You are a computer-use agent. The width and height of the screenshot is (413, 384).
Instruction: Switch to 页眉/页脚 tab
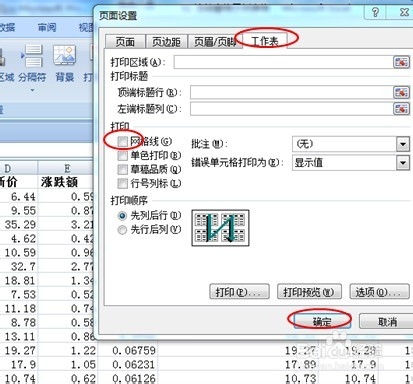(214, 42)
